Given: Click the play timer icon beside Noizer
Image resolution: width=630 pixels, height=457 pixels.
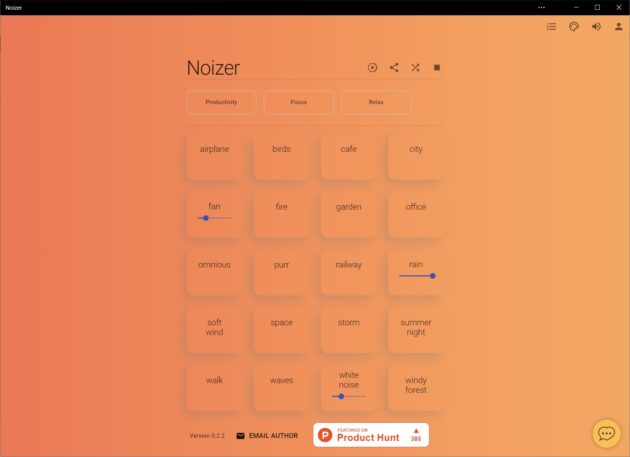Looking at the screenshot, I should 372,68.
